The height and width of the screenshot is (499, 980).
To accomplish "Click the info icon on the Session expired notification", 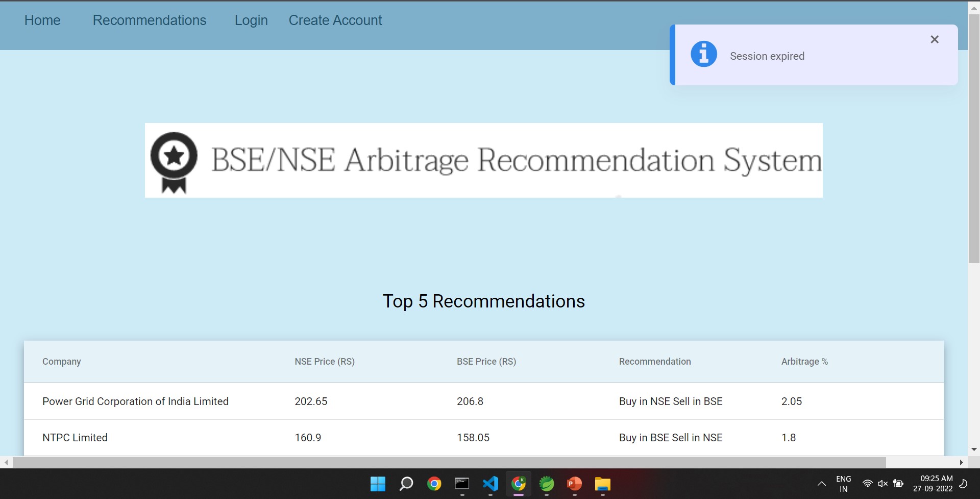I will pyautogui.click(x=703, y=54).
